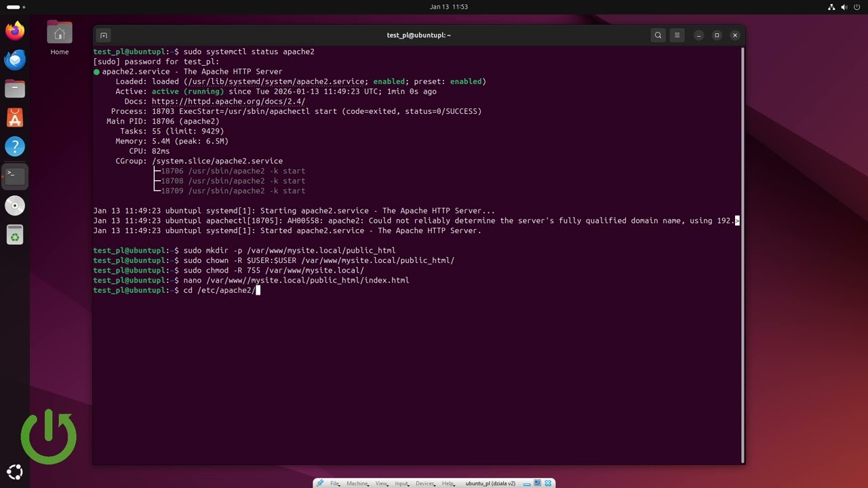Click 'Memory: 5.4M (peak: 6.5M)' line
The height and width of the screenshot is (488, 868).
coord(172,141)
